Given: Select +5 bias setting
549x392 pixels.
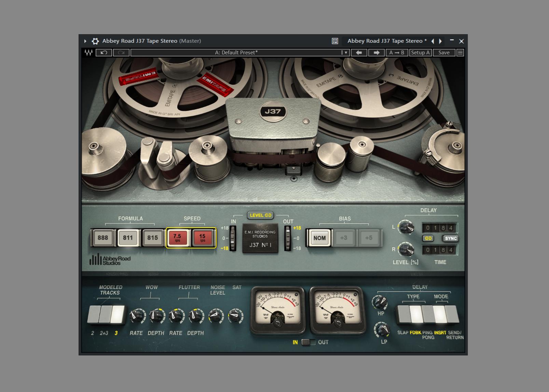Looking at the screenshot, I should click(369, 238).
